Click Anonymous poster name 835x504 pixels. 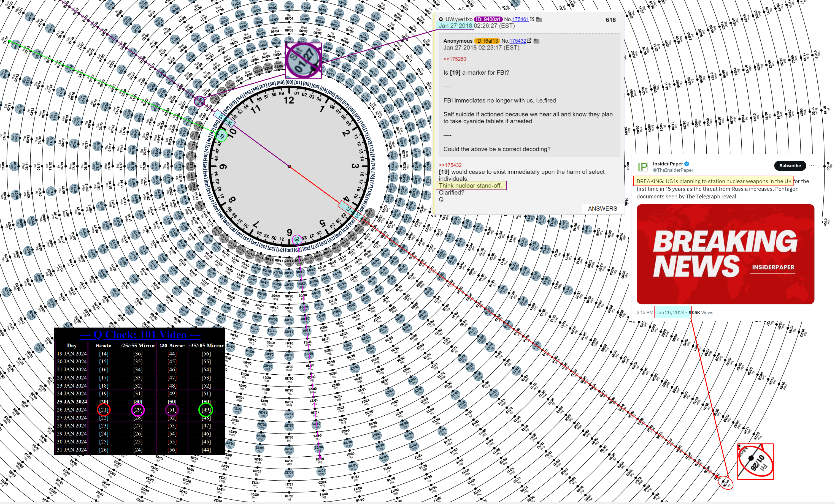(x=458, y=41)
